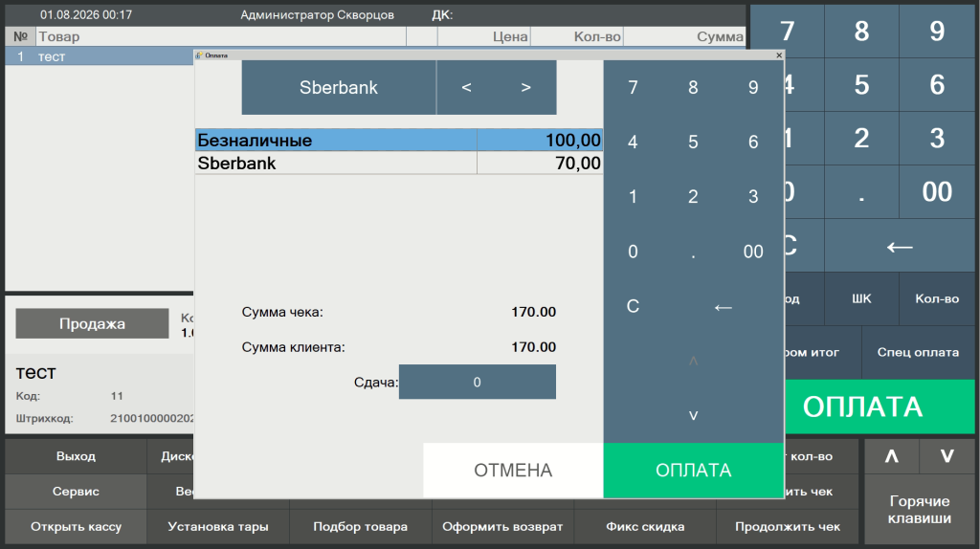Move selection down with v in payment dialog

693,415
